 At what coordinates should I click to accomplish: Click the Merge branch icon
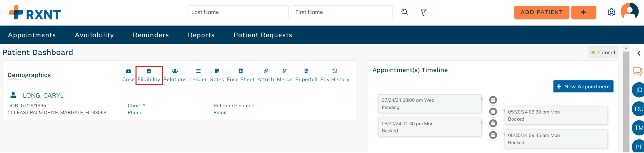click(x=285, y=71)
